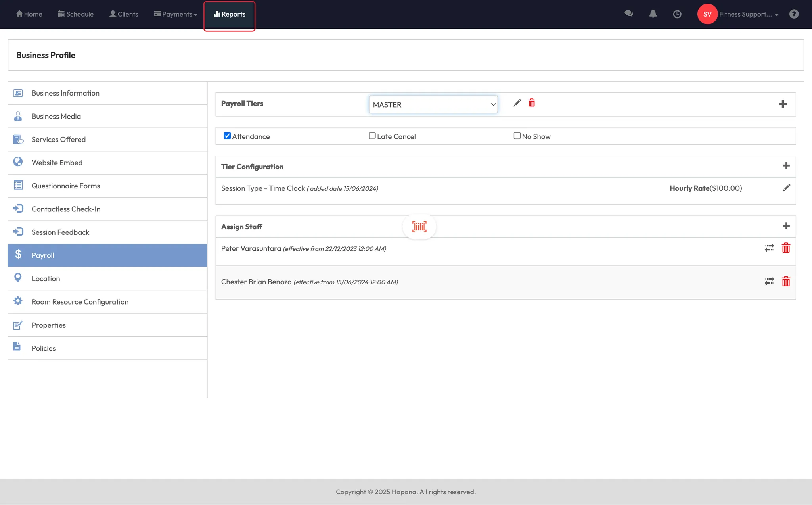Go to the Reports tab

click(230, 14)
